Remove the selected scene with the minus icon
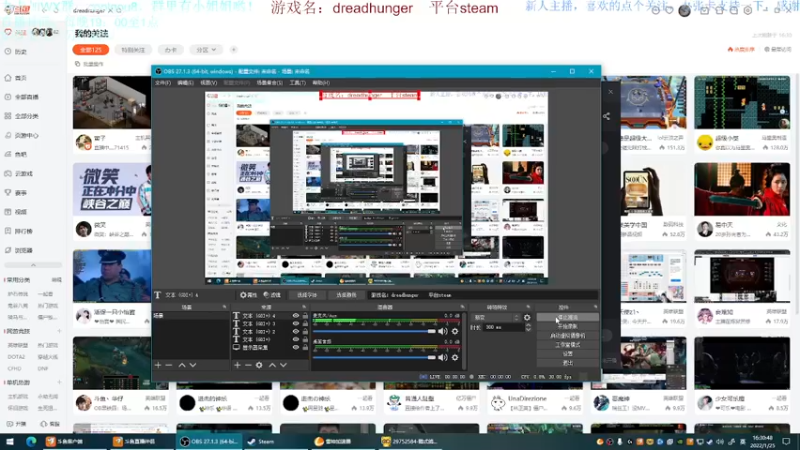 tap(169, 365)
